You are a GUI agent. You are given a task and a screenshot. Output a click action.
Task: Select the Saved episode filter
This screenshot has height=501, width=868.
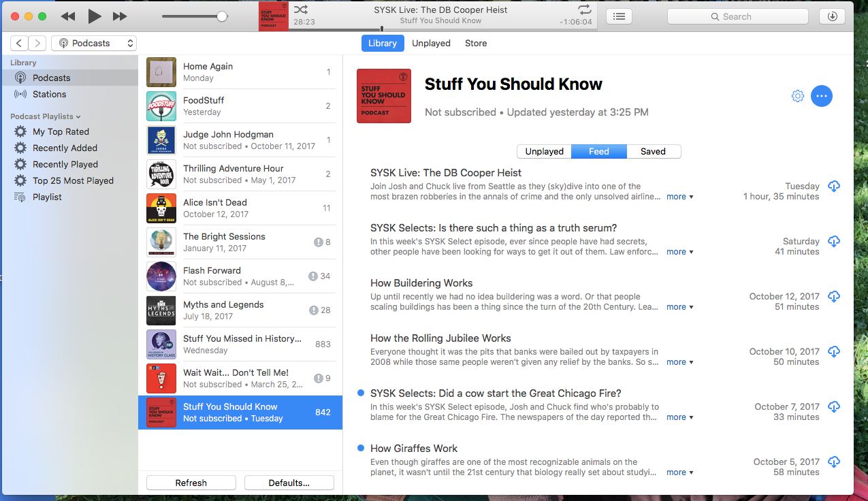point(654,151)
